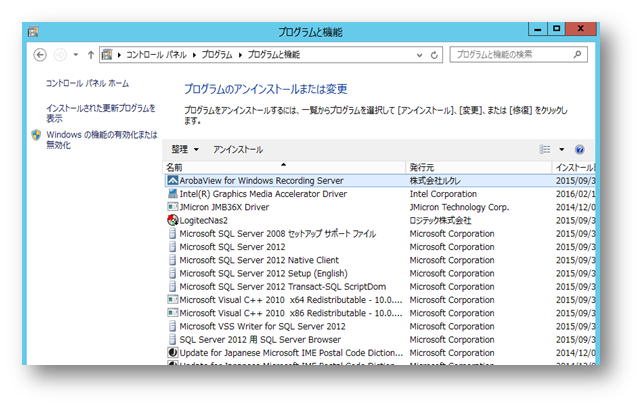642x407 pixels.
Task: Open インストールされた更新プログラムを表示 link
Action: pos(101,113)
